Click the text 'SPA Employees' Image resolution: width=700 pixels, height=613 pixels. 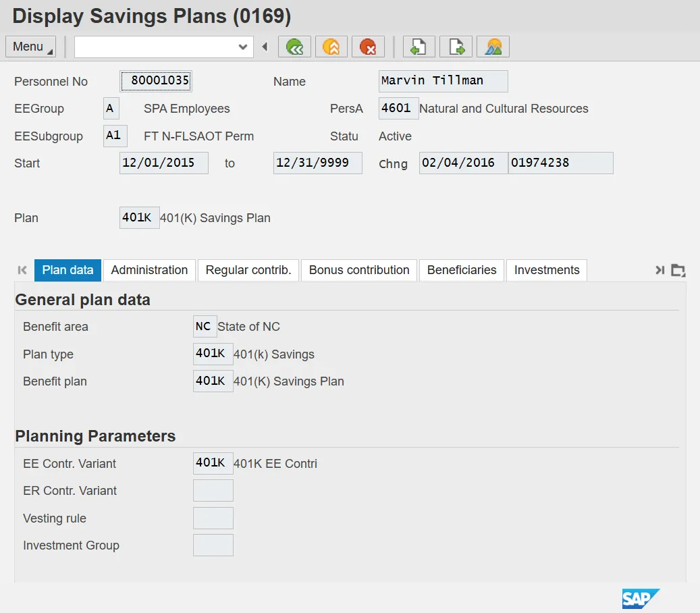coord(186,109)
